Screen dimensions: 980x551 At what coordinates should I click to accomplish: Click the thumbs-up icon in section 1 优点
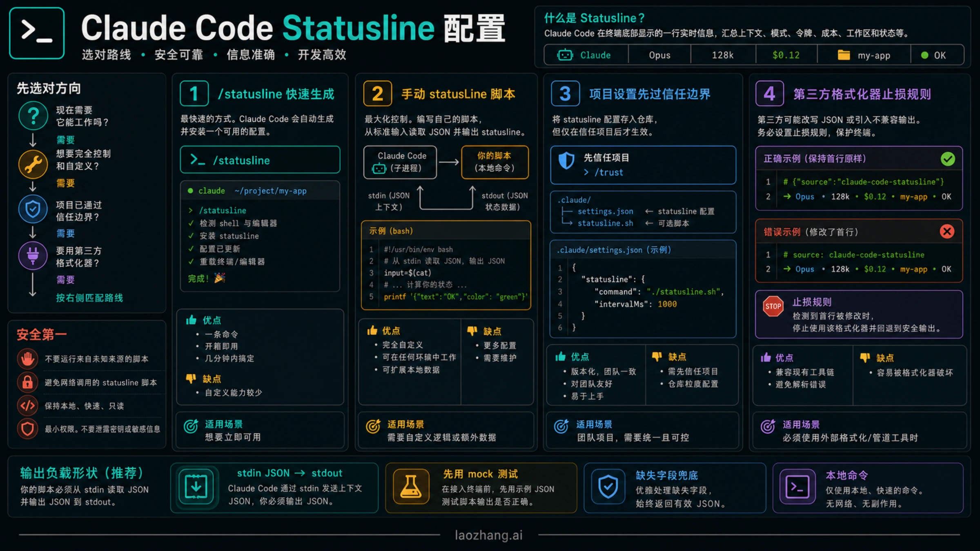pos(191,320)
